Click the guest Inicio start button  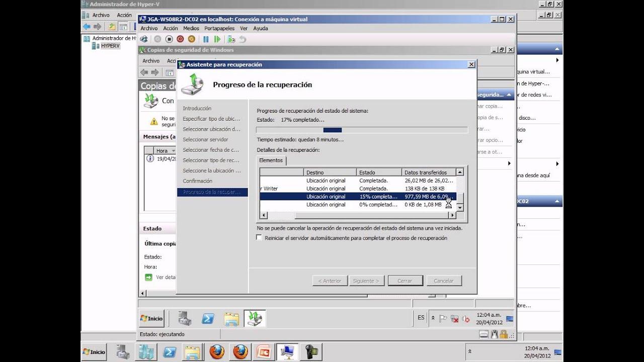(151, 319)
